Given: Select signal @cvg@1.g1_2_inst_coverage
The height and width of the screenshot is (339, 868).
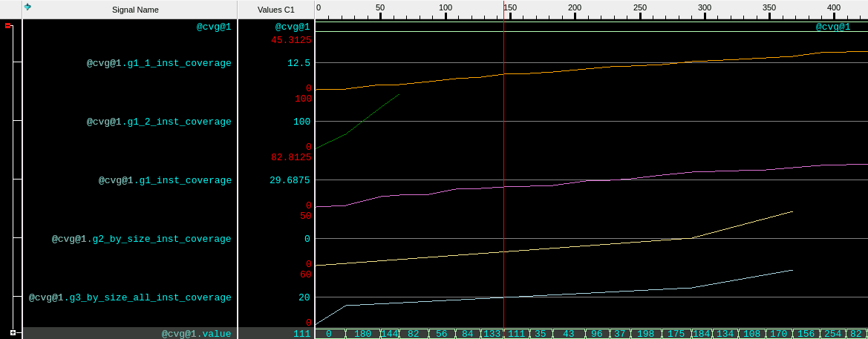Looking at the screenshot, I should [159, 122].
